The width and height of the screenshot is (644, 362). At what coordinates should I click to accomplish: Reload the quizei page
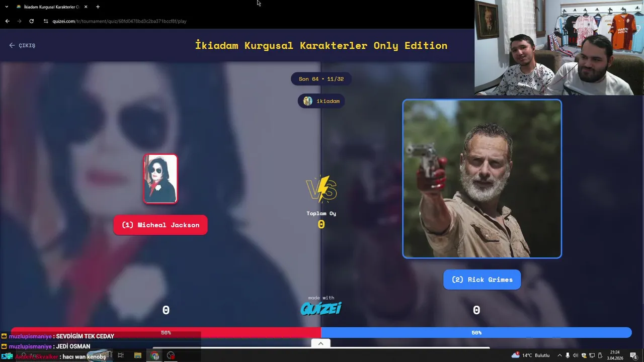[x=31, y=21]
